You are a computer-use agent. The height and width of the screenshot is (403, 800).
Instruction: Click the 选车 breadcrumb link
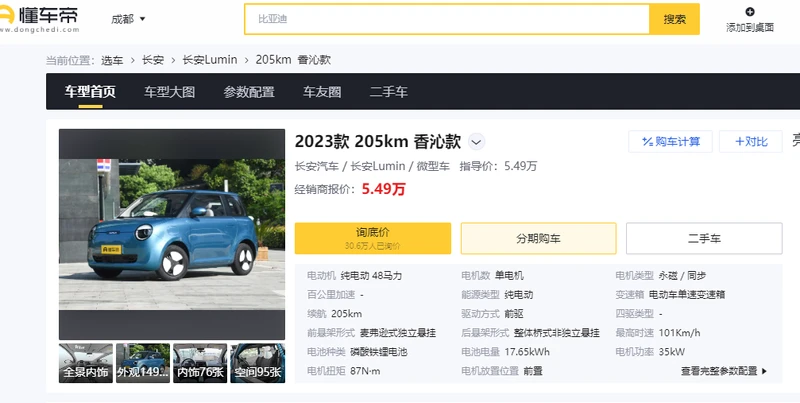(112, 60)
